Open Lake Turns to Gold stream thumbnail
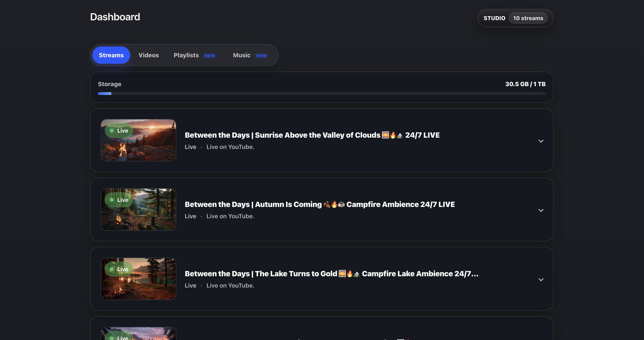644x340 pixels. coord(138,279)
